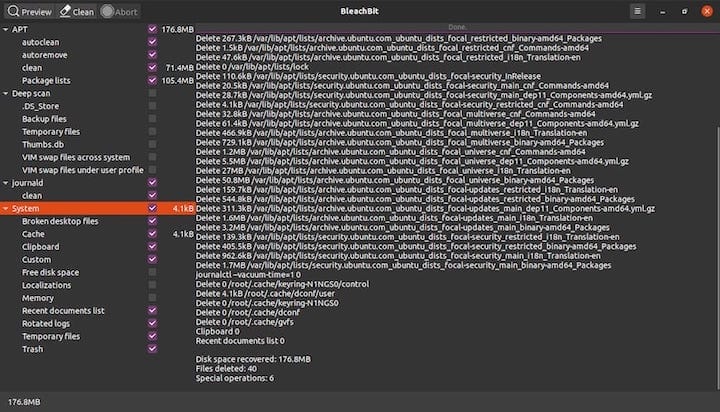Select the Free disk space row
Viewport: 720px width, 412px height.
97,272
